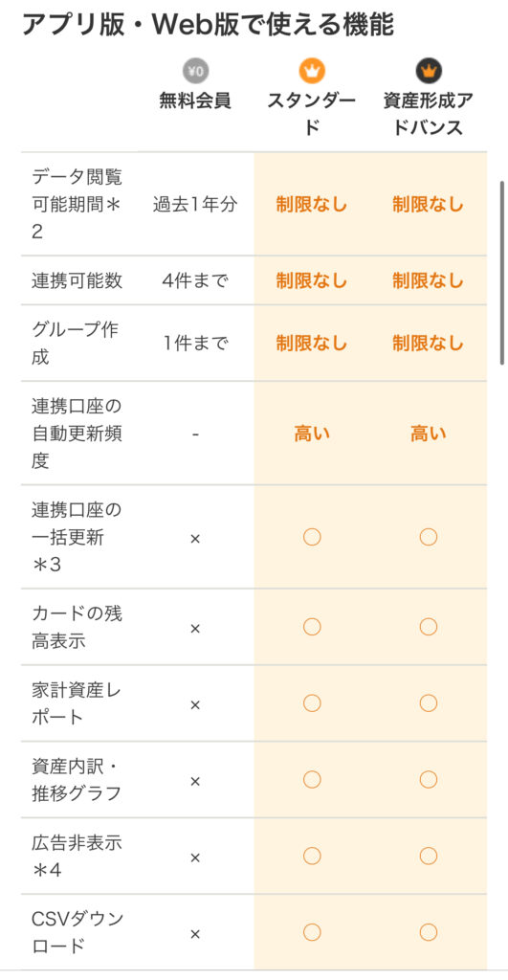Click Standard circle mark for 連携口座の一括更新
Image resolution: width=508 pixels, height=980 pixels.
[x=312, y=537]
